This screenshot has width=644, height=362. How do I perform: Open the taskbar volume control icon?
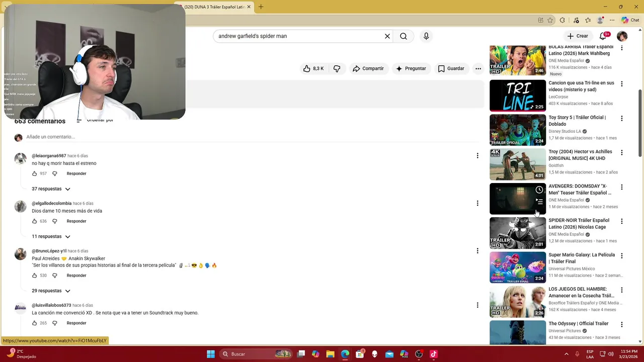tap(611, 354)
